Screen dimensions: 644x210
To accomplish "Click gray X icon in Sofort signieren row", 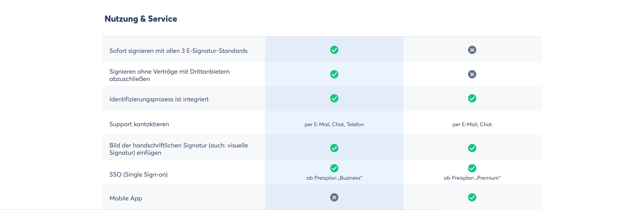I will [472, 50].
